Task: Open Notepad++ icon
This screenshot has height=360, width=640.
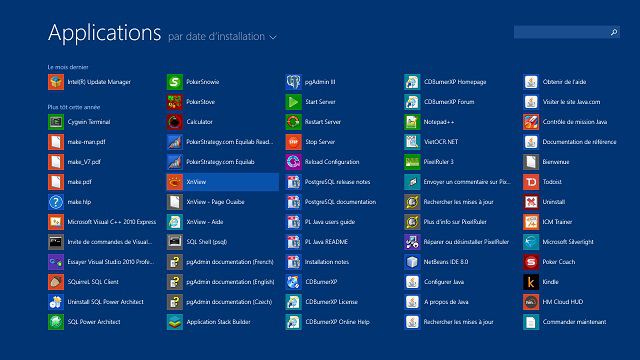Action: (412, 122)
